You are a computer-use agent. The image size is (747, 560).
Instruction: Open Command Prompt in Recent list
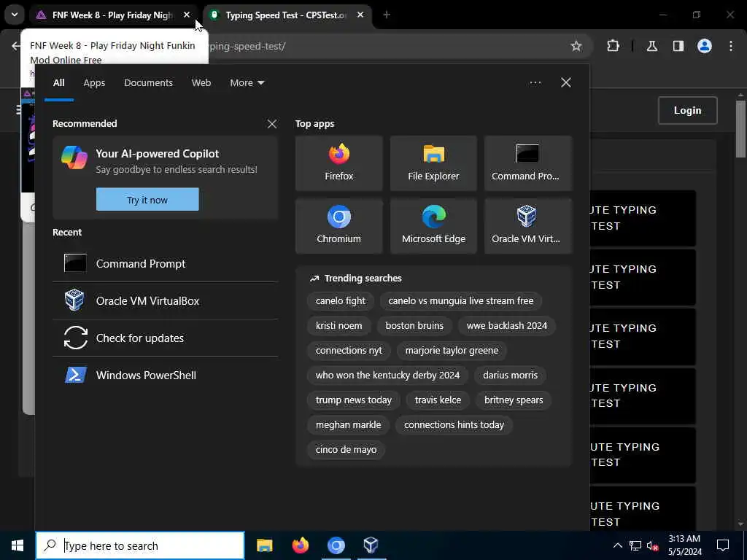pos(166,263)
